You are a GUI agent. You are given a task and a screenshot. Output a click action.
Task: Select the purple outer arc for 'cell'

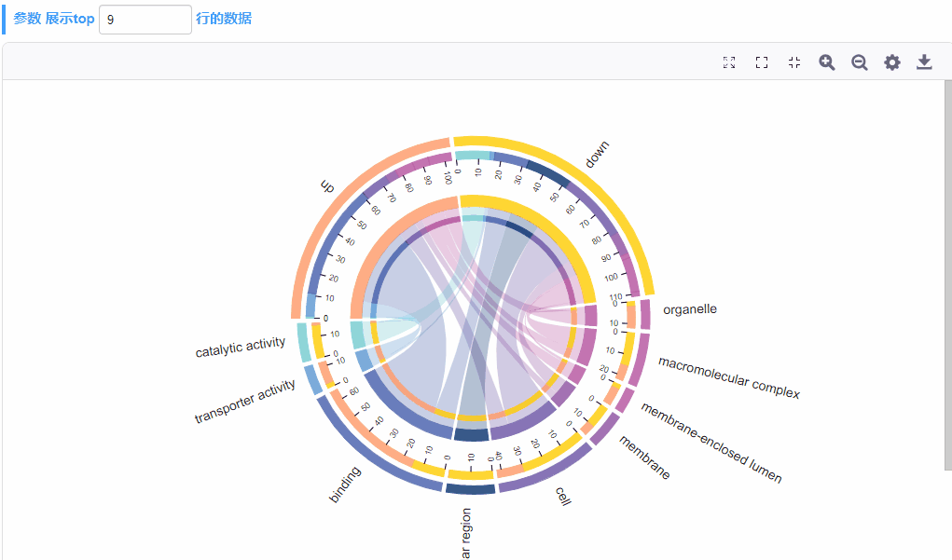tap(549, 473)
